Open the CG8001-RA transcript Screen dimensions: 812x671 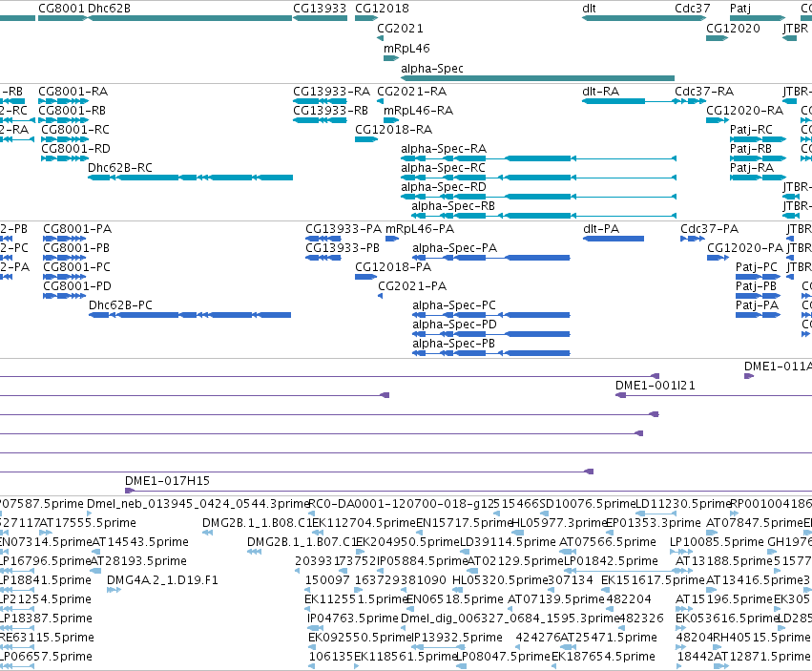point(63,101)
